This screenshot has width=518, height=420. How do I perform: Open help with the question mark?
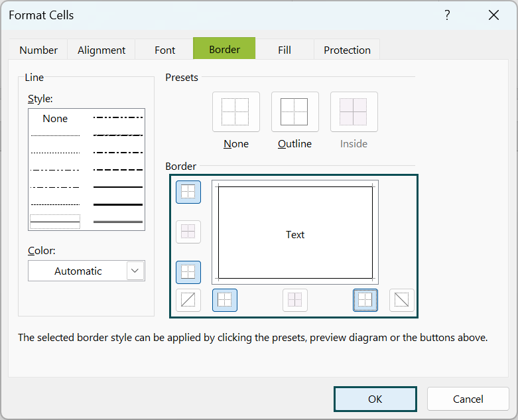click(x=447, y=15)
